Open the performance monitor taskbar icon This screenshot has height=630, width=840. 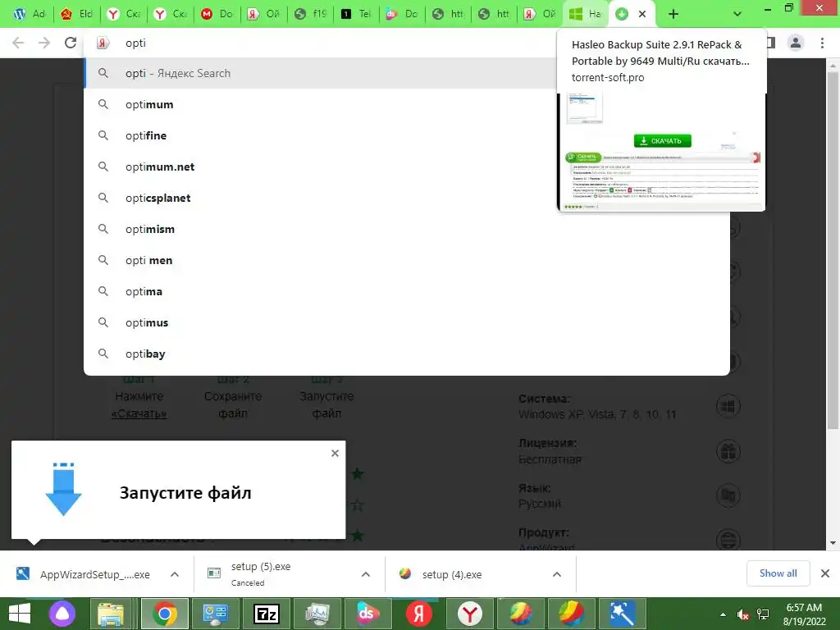pyautogui.click(x=317, y=614)
